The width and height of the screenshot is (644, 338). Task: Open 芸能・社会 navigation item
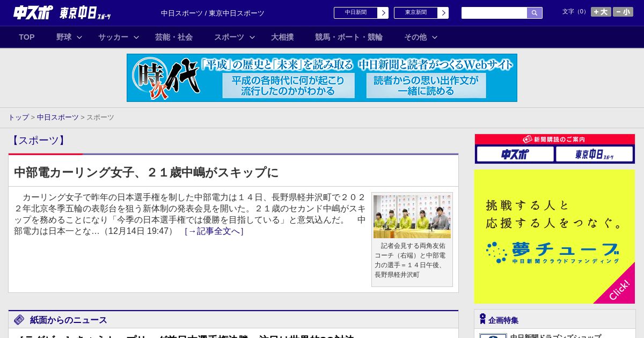[174, 37]
